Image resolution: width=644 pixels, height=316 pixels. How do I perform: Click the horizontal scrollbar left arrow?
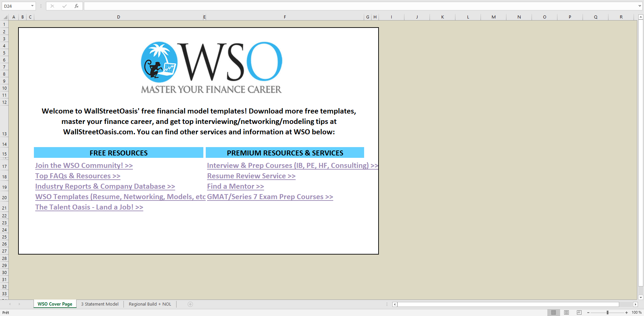click(x=395, y=304)
